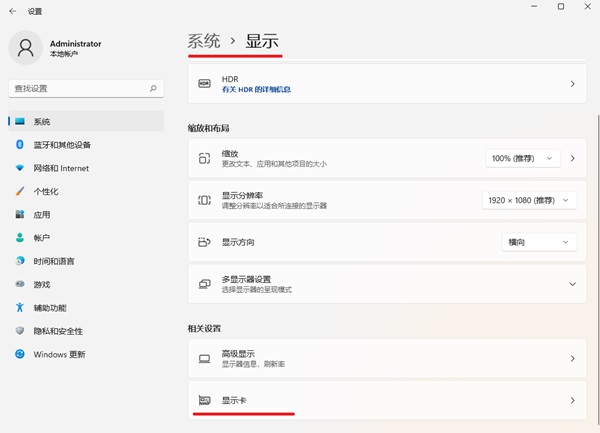This screenshot has height=433, width=600.
Task: Open the 横向 orientation dropdown
Action: [539, 242]
